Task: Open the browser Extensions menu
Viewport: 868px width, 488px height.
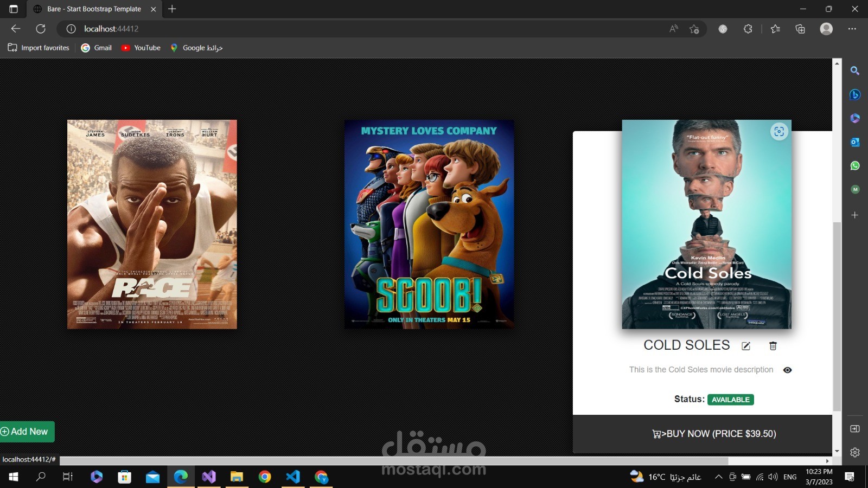Action: [x=748, y=29]
